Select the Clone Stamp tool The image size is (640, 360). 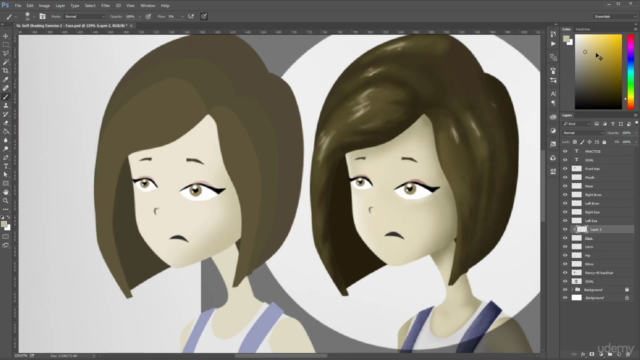click(6, 106)
